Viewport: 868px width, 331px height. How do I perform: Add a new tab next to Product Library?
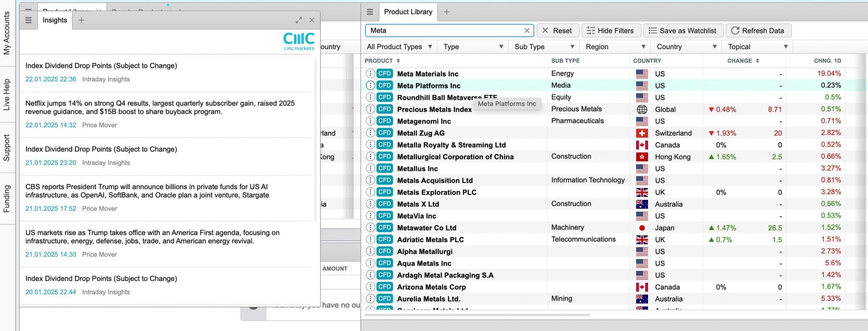click(446, 12)
